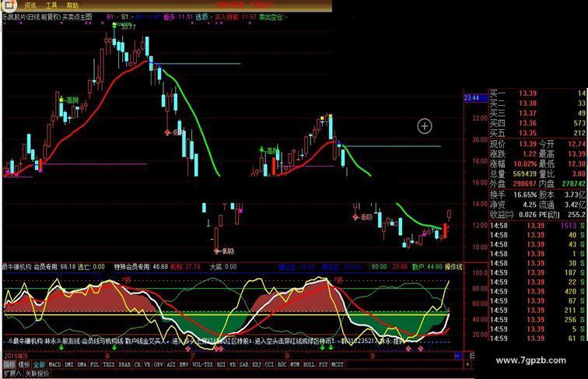Click the PE(动) 255.2 value

click(577, 215)
